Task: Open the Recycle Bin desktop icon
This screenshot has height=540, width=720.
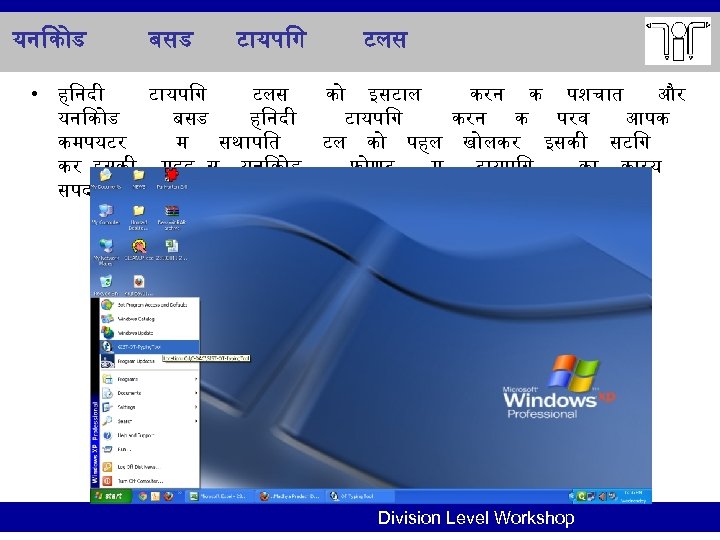Action: [106, 285]
